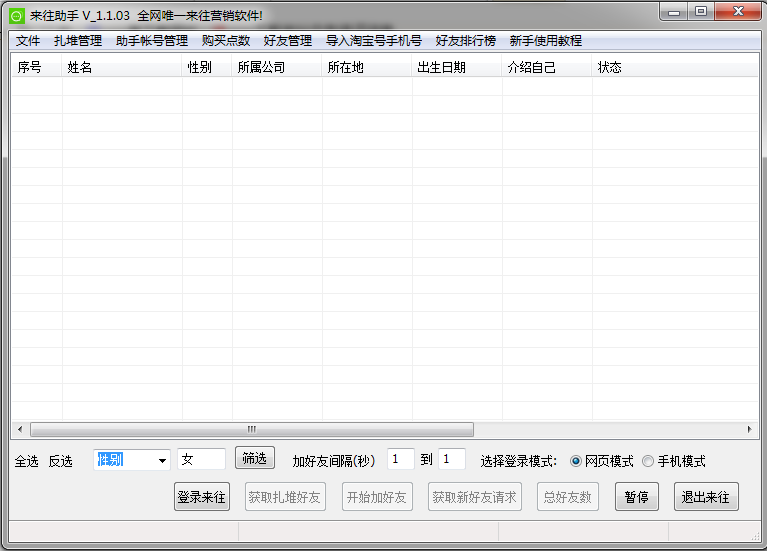This screenshot has width=767, height=551.
Task: Click the horizontal scrollbar left arrow
Action: [x=19, y=429]
